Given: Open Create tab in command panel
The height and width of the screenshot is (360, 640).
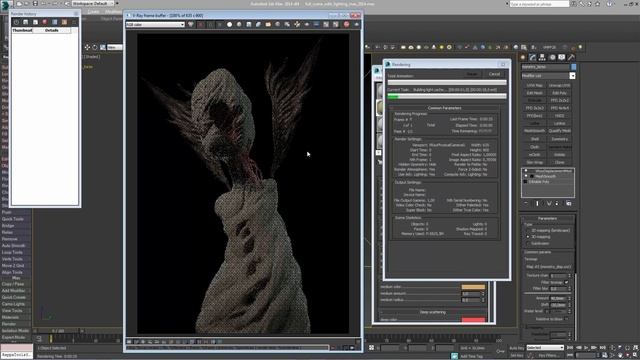Looking at the screenshot, I should coord(523,58).
